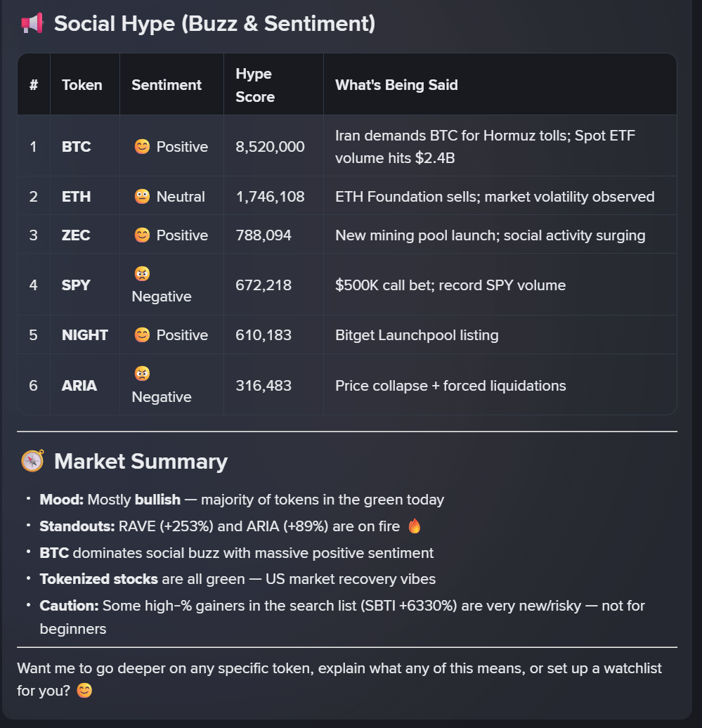The image size is (702, 728).
Task: Click the Hype Score column header
Action: (254, 85)
